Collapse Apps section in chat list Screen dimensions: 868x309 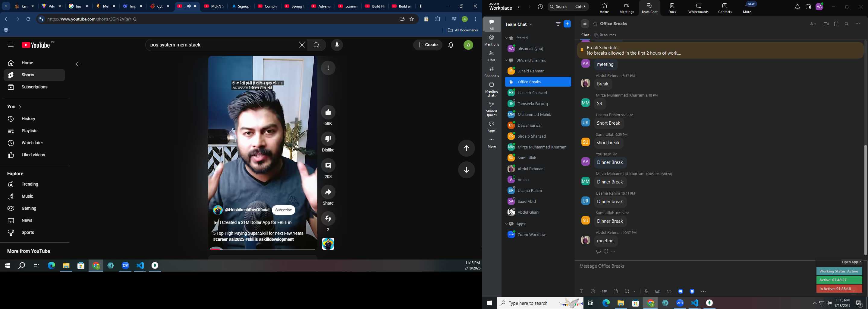pos(506,224)
